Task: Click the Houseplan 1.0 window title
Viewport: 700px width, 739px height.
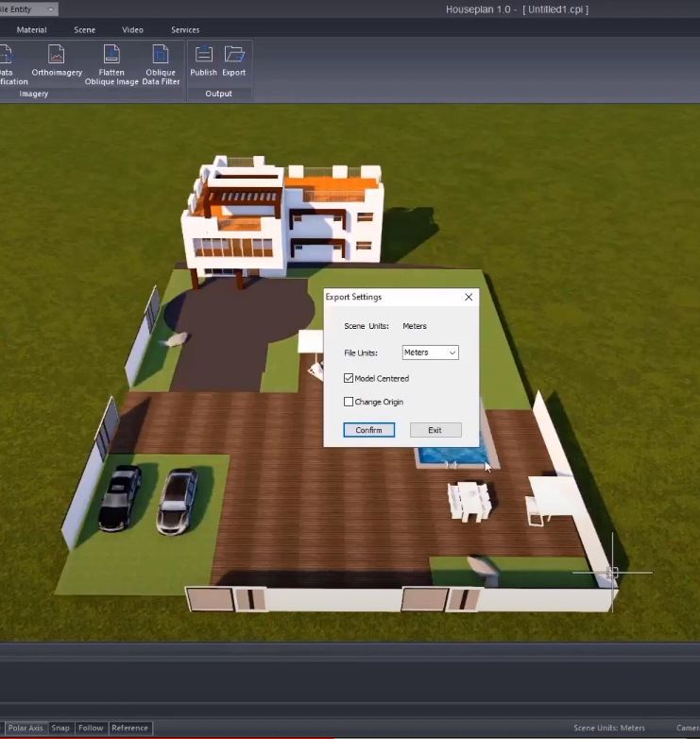Action: coord(517,9)
